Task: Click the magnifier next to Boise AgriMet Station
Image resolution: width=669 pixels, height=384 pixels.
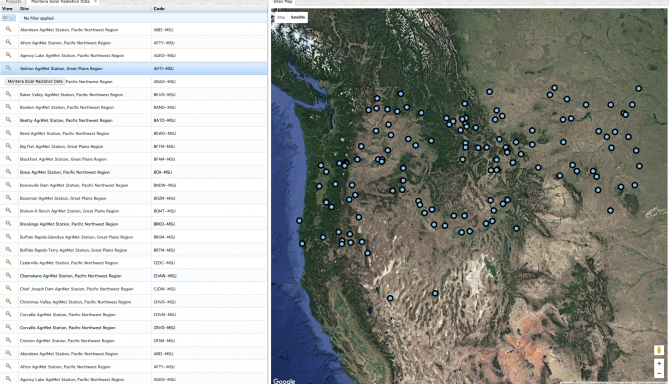Action: pos(8,172)
